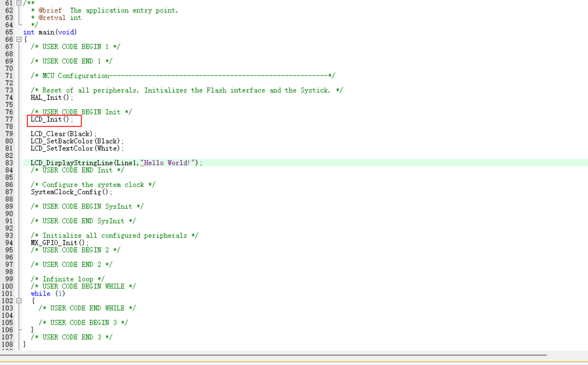Click the 'USER CODE BEGIN SysInit' comment
The height and width of the screenshot is (365, 588).
(x=87, y=206)
